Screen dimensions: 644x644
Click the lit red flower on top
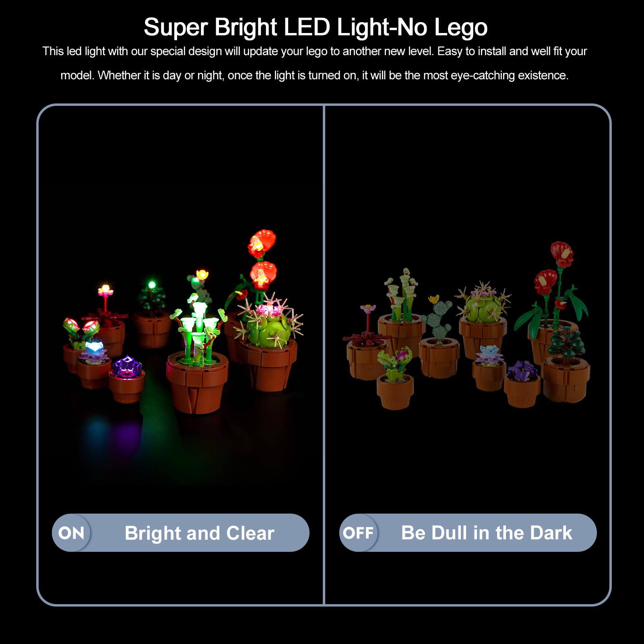coord(262,243)
